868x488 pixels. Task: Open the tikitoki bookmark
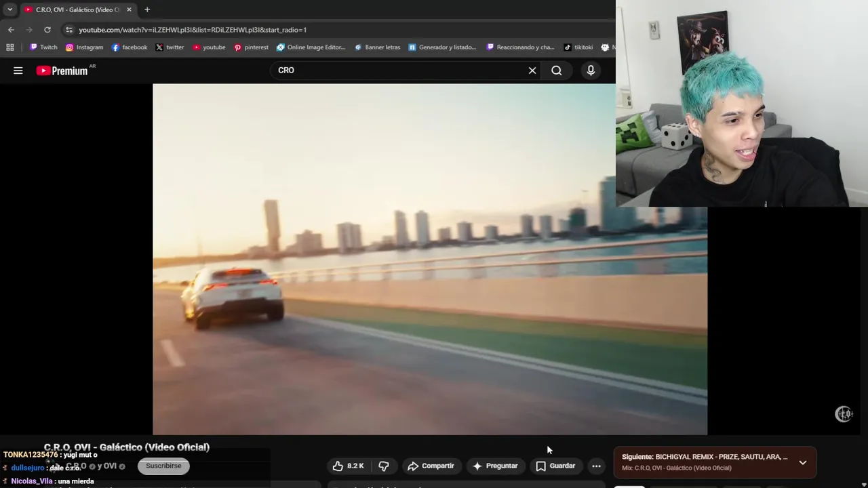[578, 47]
